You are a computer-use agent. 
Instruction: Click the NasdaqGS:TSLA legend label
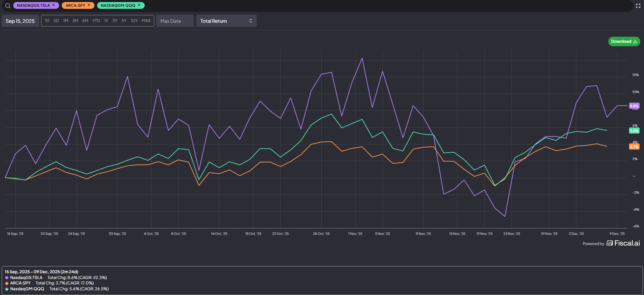[x=26, y=278]
